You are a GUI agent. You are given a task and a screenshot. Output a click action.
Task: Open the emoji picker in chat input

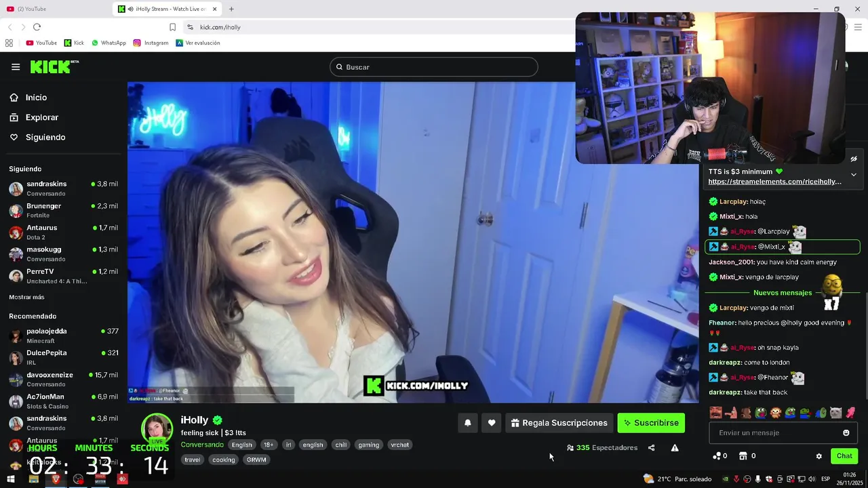846,433
